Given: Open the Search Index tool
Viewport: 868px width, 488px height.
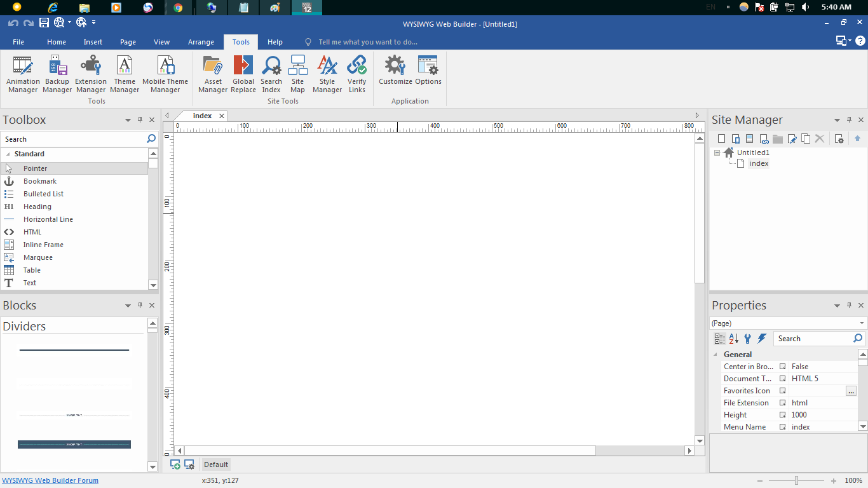Looking at the screenshot, I should click(271, 74).
